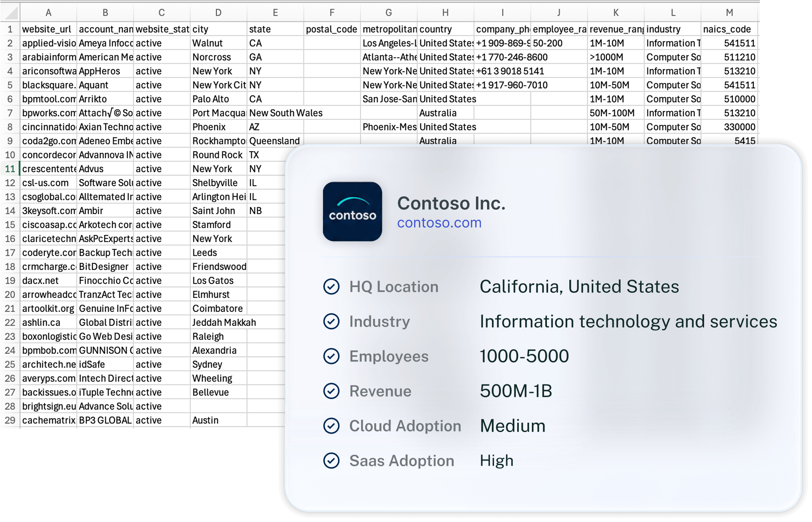Select cell 'Ambir' in account name column

point(105,211)
